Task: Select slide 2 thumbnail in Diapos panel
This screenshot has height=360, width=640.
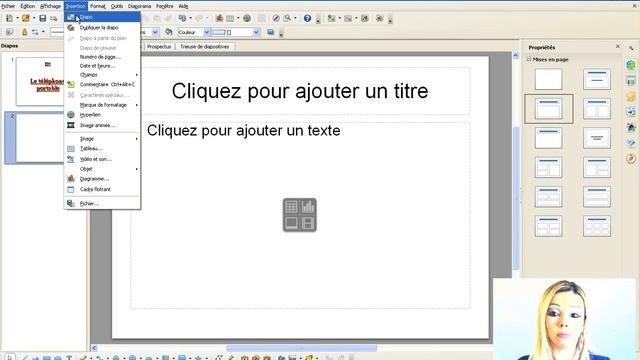Action: coord(40,138)
